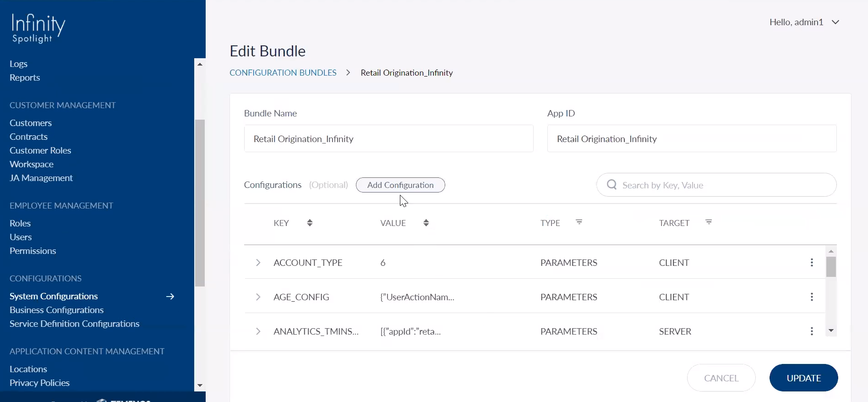Expand the AGE_CONFIG configuration row
Image resolution: width=868 pixels, height=402 pixels.
[x=258, y=297]
